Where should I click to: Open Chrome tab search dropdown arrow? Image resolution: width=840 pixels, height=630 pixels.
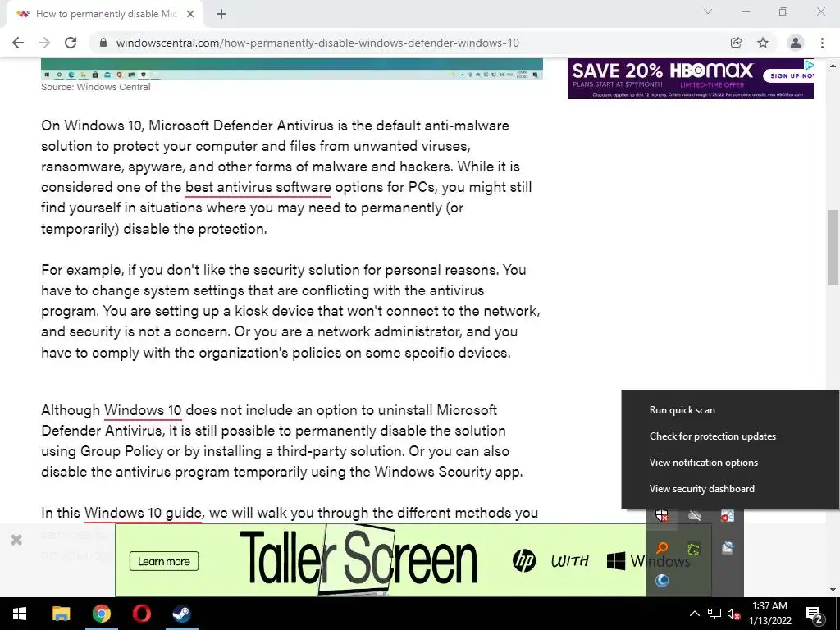click(708, 11)
